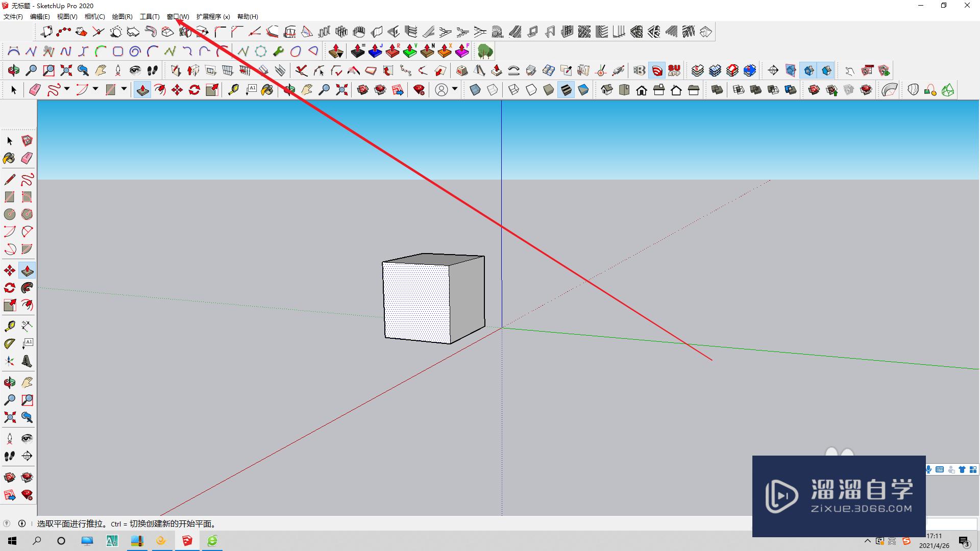This screenshot has width=980, height=551.
Task: Open the SU APP plugin icon
Action: pos(674,70)
